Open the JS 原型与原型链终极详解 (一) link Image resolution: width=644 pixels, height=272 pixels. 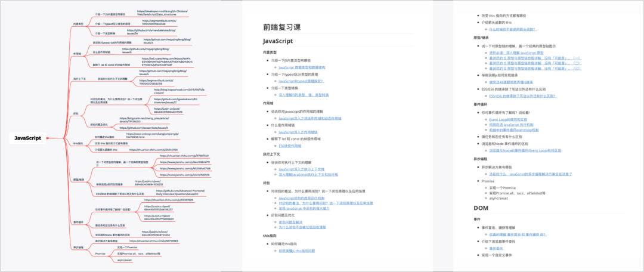[x=535, y=58]
